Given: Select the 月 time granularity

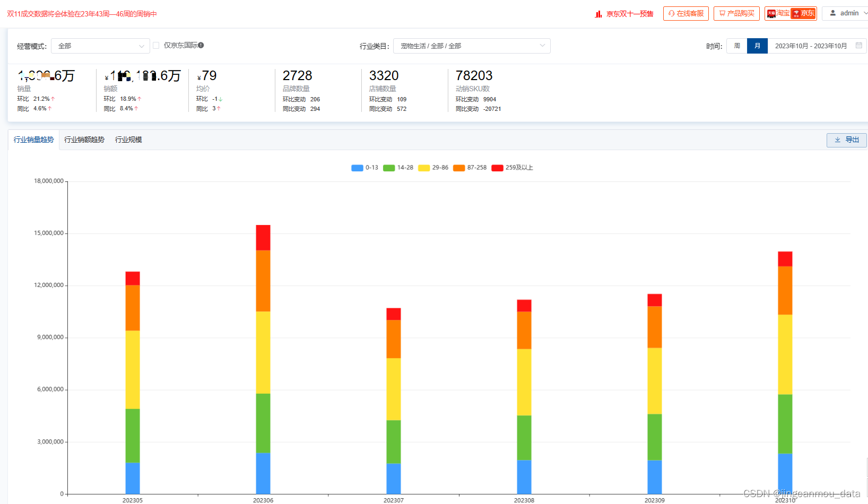Looking at the screenshot, I should (x=757, y=46).
